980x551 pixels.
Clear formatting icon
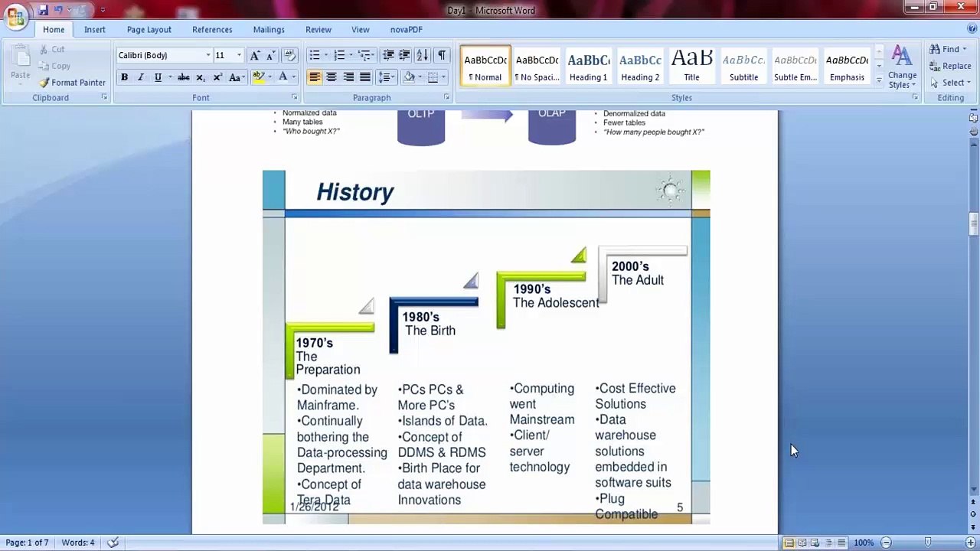pos(289,55)
